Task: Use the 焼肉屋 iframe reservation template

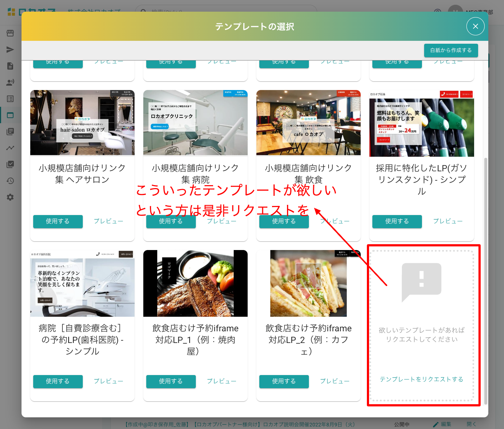Action: point(171,381)
